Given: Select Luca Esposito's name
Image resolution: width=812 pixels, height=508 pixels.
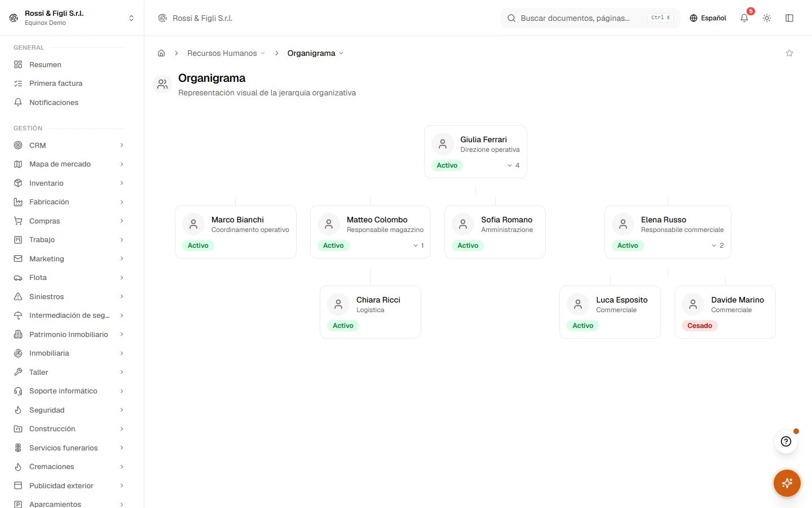Looking at the screenshot, I should tap(622, 300).
